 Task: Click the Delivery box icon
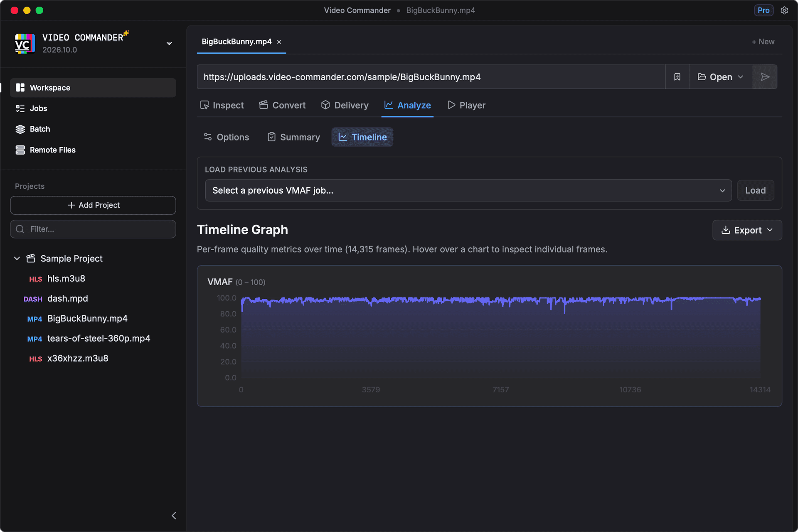click(x=325, y=105)
